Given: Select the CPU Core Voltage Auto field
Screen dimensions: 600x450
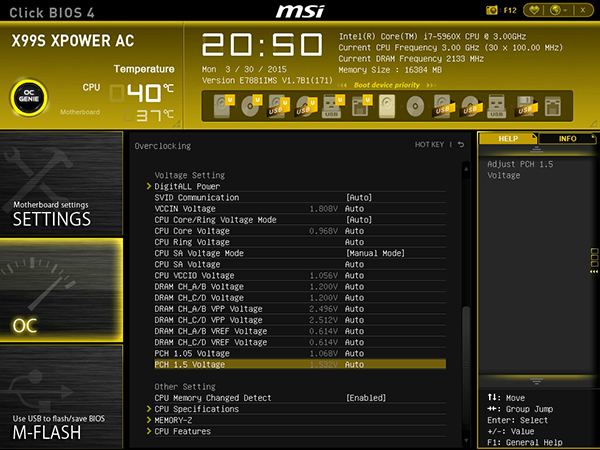Looking at the screenshot, I should point(354,231).
